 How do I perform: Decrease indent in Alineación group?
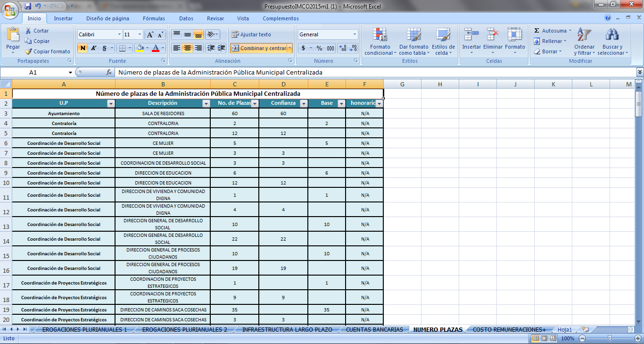(211, 48)
